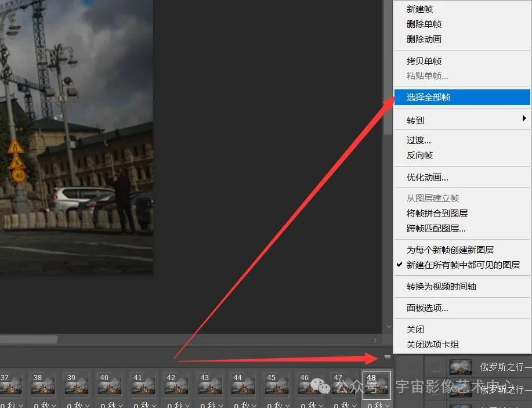This screenshot has width=532, height=408.
Task: Enable 为每个新帧创建新图层 option
Action: tap(450, 250)
